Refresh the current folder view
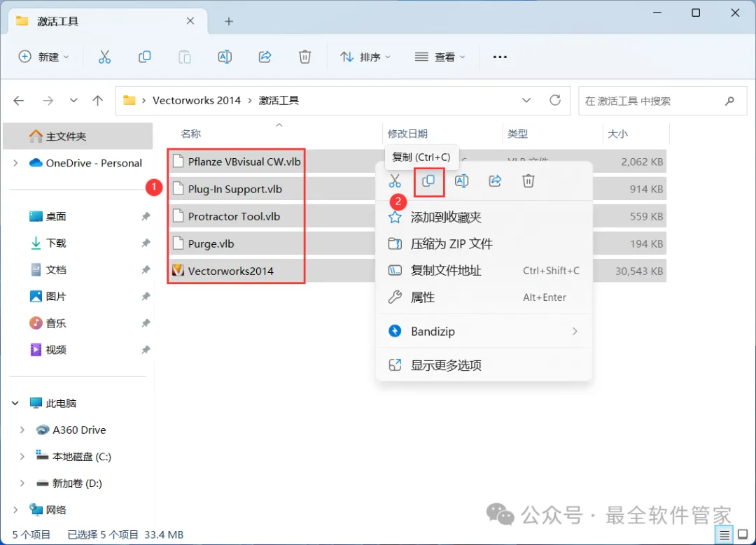Image resolution: width=756 pixels, height=545 pixels. click(x=555, y=100)
